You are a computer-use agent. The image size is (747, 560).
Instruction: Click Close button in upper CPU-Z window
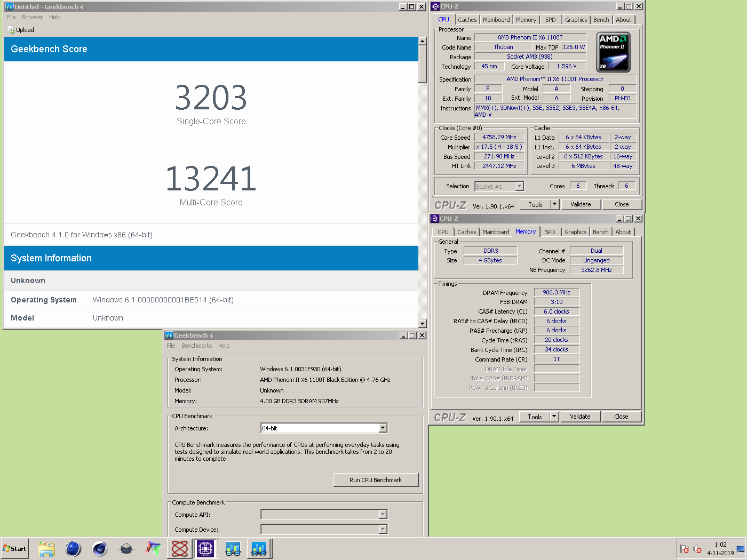tap(622, 204)
